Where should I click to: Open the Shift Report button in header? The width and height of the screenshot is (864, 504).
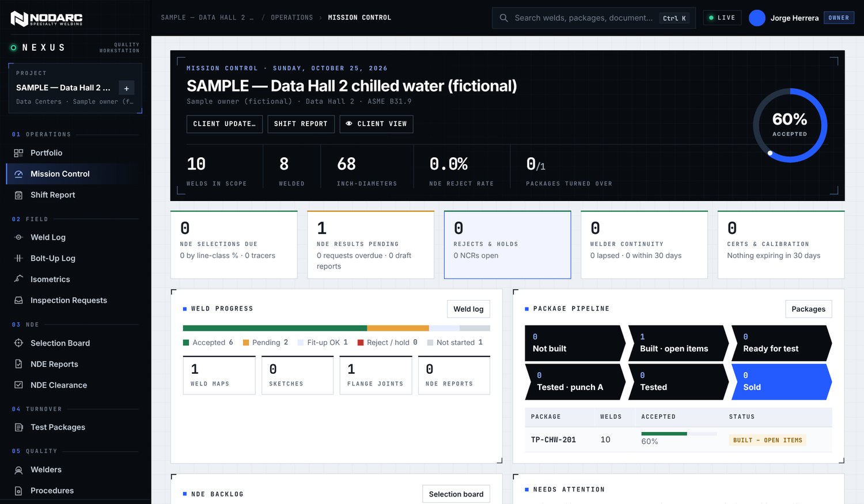(301, 124)
